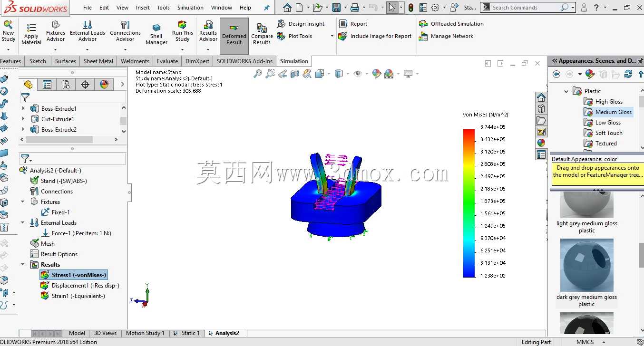Switch to the Static 1 study tab

pyautogui.click(x=186, y=333)
